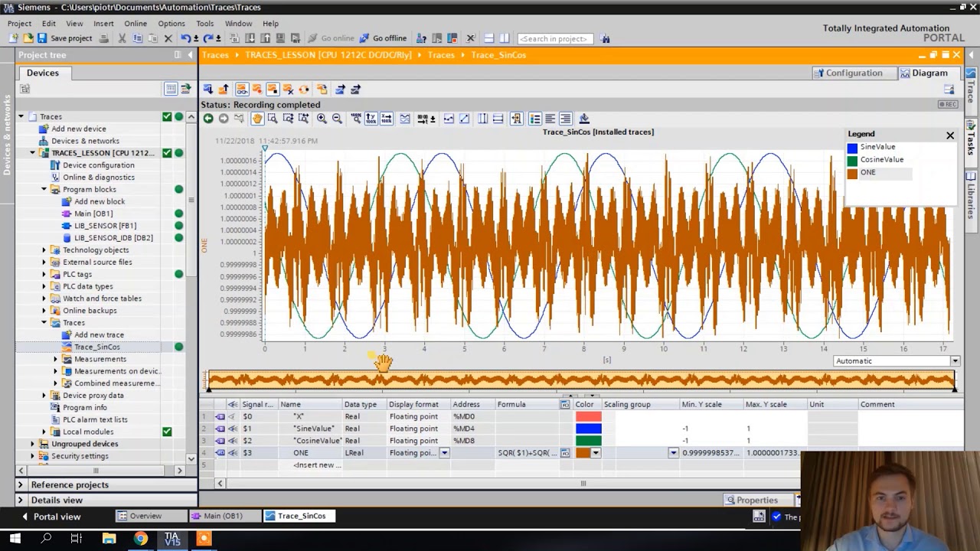Click the Go offline button
Image resolution: width=980 pixels, height=551 pixels.
pos(383,38)
